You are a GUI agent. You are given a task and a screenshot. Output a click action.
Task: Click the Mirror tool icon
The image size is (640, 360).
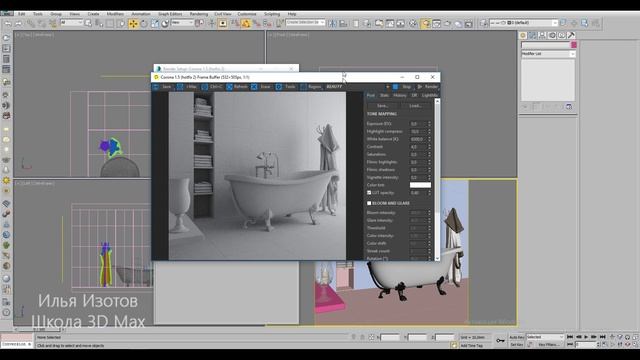(x=333, y=23)
